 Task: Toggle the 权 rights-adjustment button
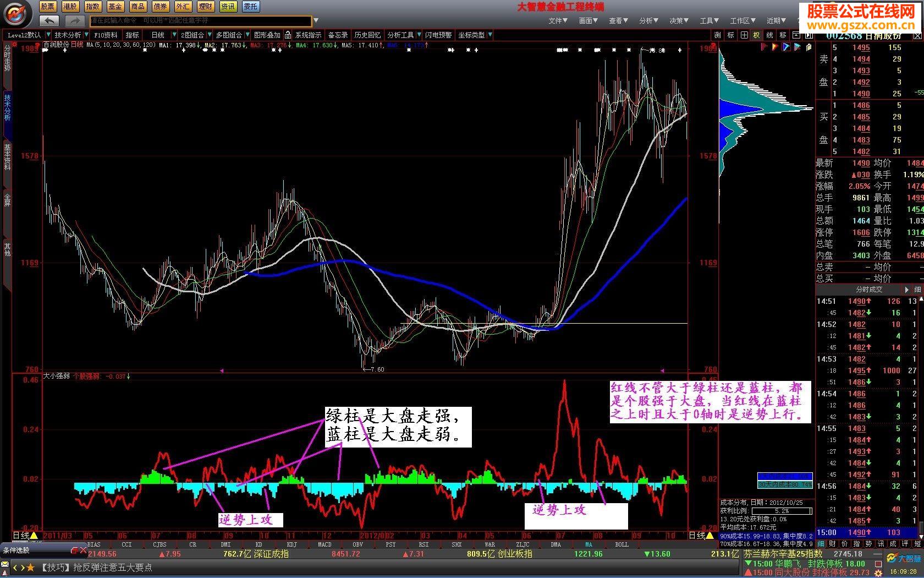point(757,35)
